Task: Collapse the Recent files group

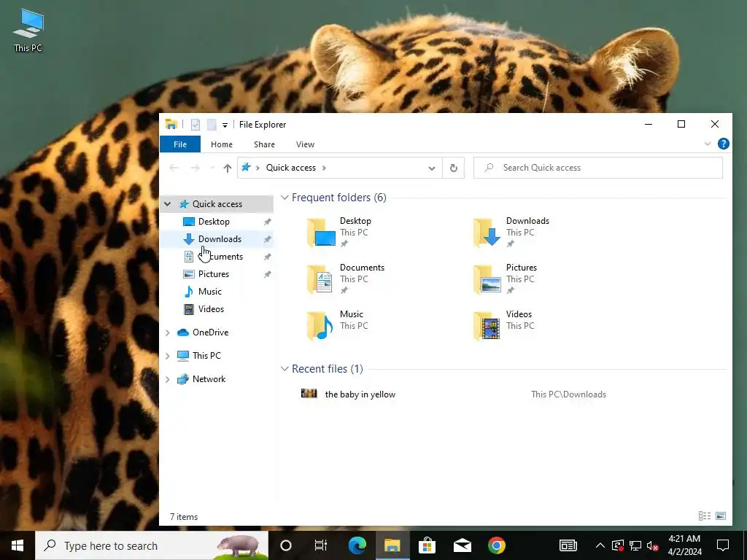Action: [x=285, y=368]
